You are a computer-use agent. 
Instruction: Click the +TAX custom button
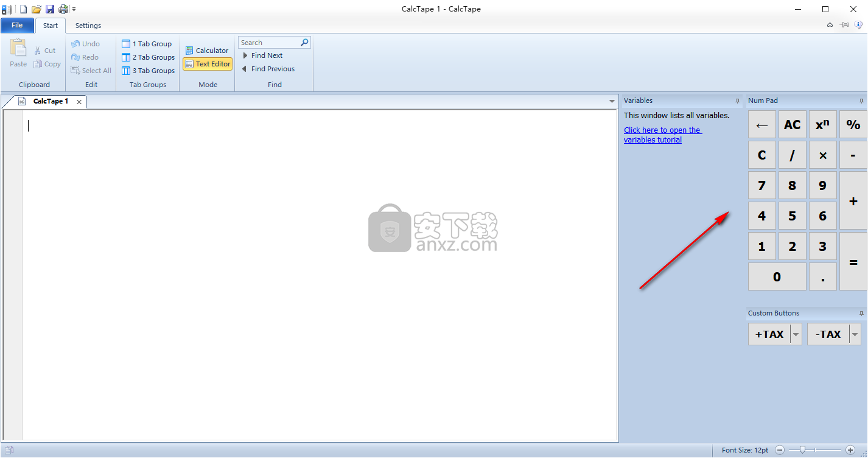click(x=769, y=334)
